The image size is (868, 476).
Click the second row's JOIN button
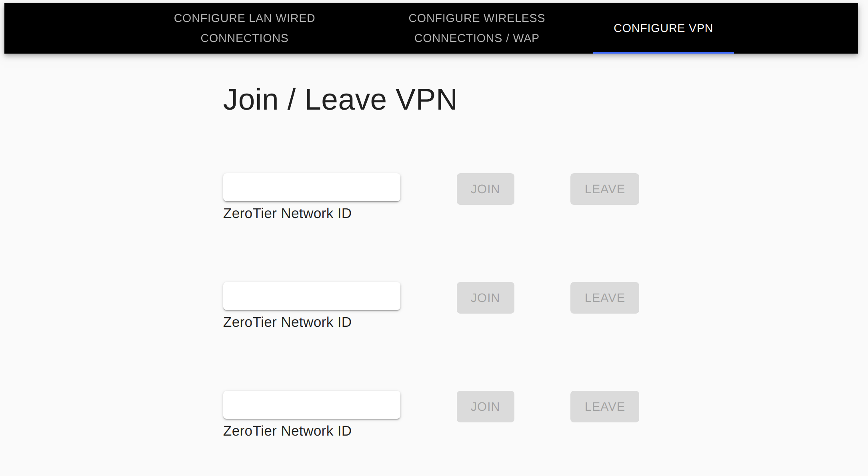pyautogui.click(x=485, y=298)
